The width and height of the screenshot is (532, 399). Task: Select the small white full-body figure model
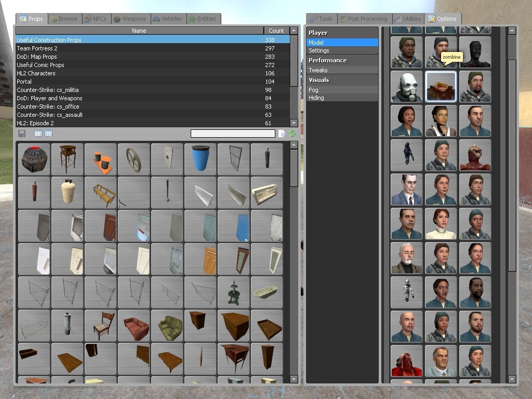point(406,292)
